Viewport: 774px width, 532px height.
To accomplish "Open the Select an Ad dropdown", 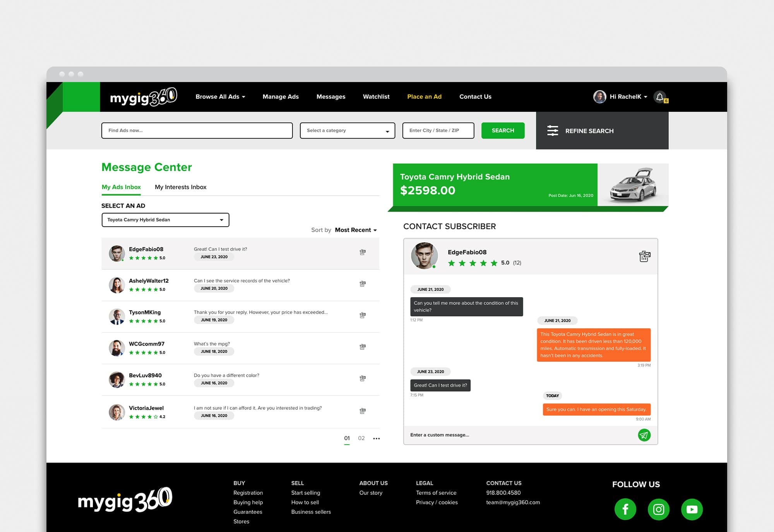I will click(x=165, y=219).
